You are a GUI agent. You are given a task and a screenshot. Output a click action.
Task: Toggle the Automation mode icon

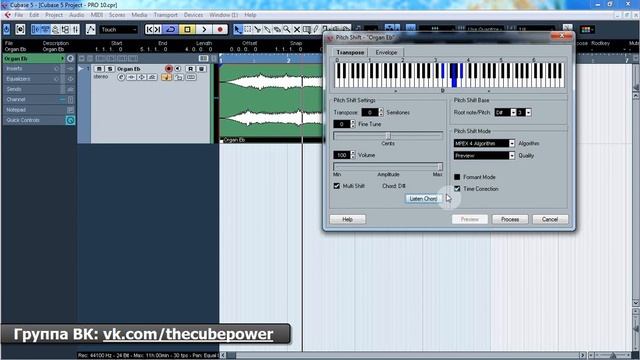91,29
